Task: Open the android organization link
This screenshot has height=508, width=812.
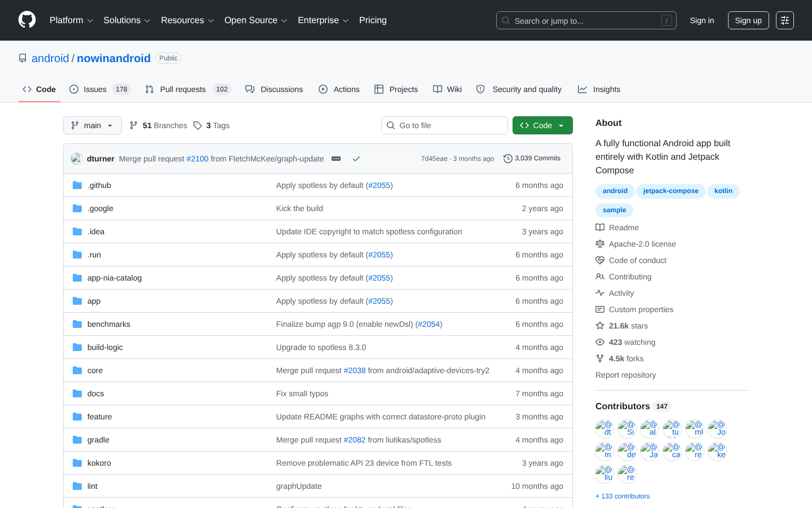Action: (x=50, y=58)
